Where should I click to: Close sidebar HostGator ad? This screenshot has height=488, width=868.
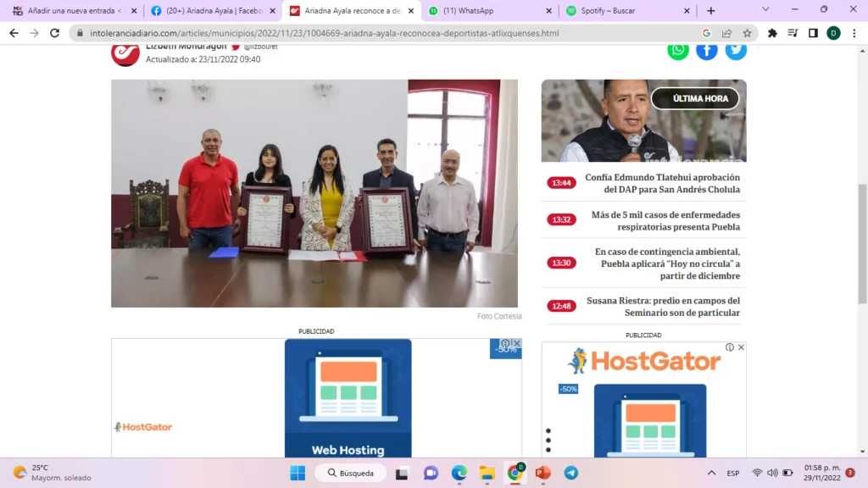741,347
